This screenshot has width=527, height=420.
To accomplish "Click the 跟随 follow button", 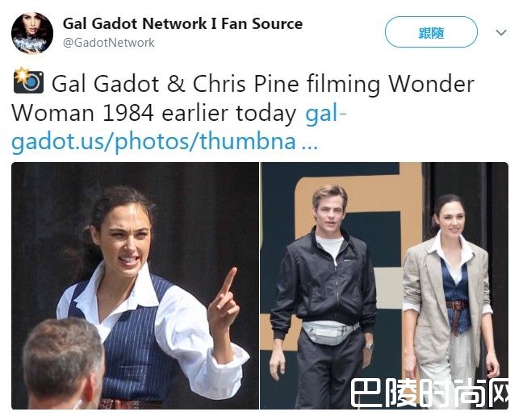I will click(431, 32).
